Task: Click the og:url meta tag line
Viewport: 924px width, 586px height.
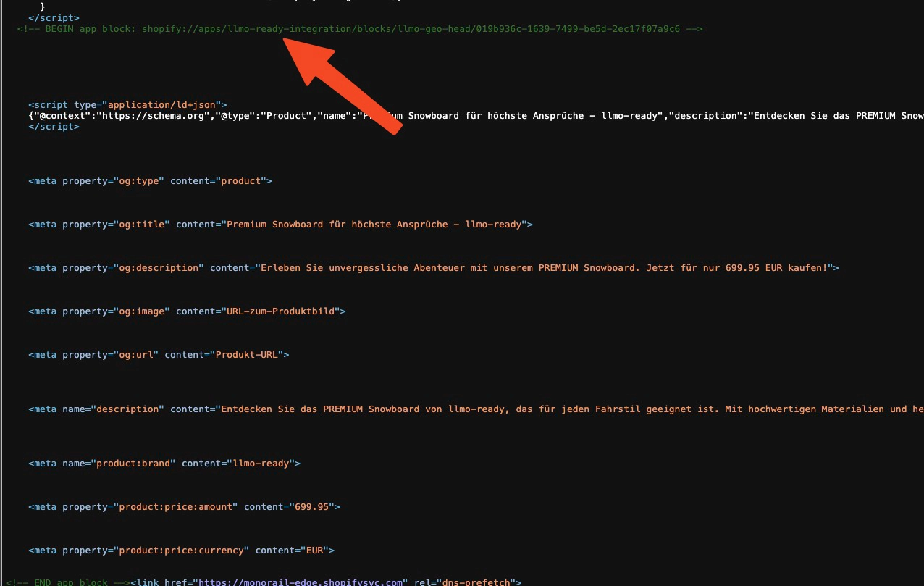Action: (x=159, y=355)
